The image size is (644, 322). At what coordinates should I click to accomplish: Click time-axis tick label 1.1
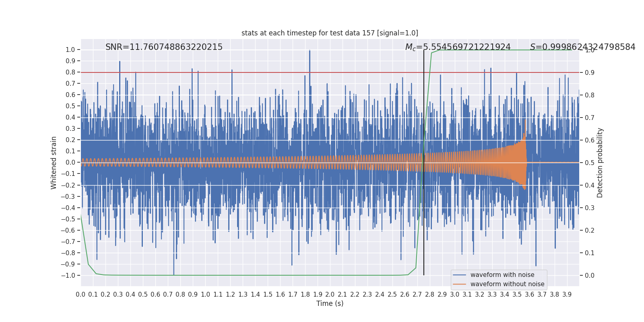click(x=218, y=294)
